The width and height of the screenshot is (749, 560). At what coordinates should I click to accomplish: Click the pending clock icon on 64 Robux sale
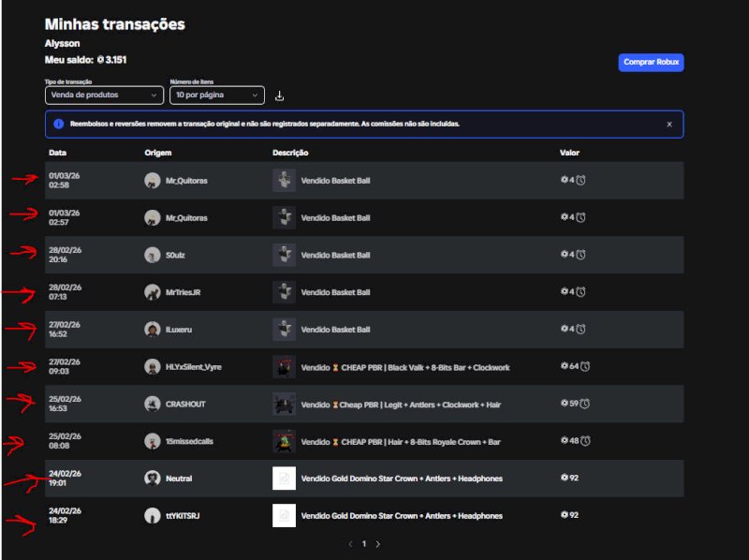pos(584,366)
